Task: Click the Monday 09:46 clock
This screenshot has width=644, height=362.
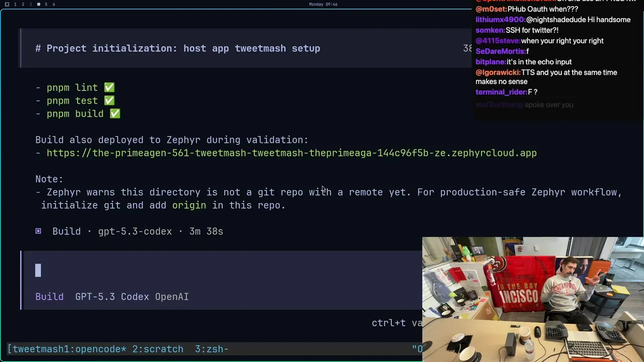Action: pos(323,5)
